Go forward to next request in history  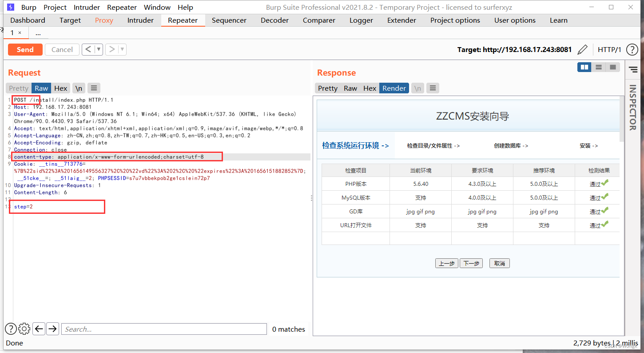click(x=112, y=49)
